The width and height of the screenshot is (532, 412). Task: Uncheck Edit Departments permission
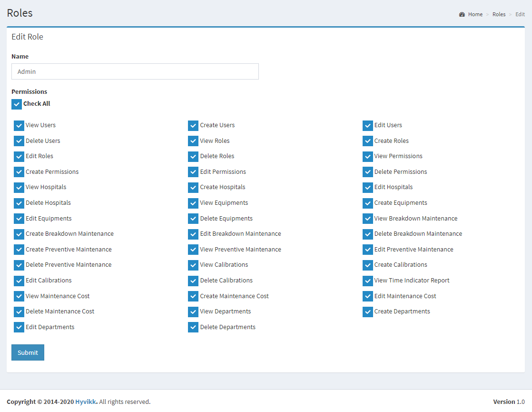[x=19, y=327]
